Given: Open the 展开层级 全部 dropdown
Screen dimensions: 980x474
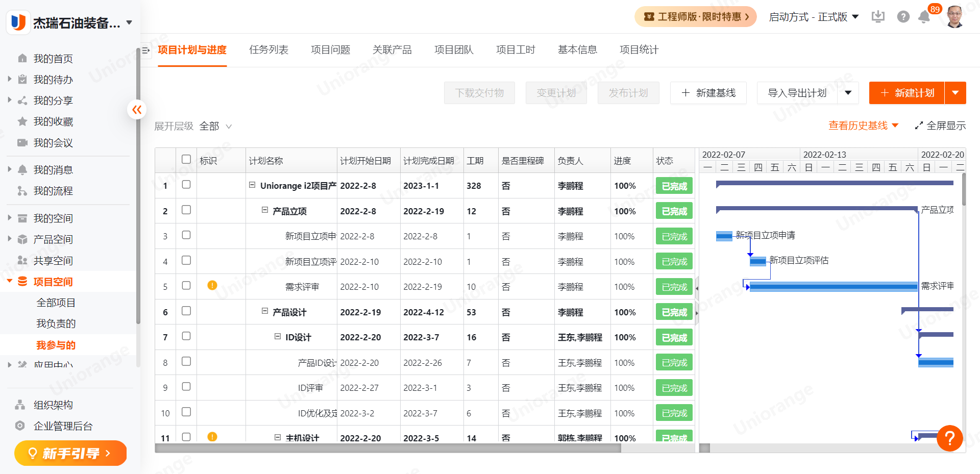Looking at the screenshot, I should (x=215, y=126).
